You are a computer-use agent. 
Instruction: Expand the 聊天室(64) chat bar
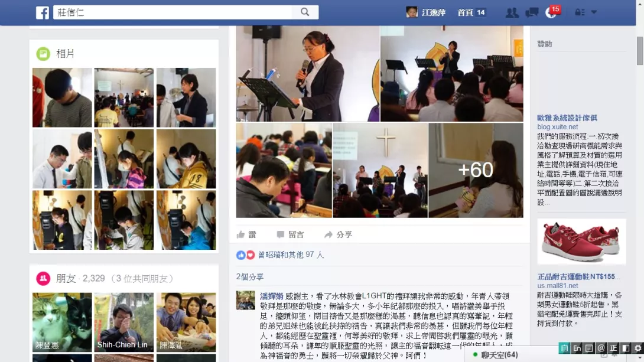[496, 354]
